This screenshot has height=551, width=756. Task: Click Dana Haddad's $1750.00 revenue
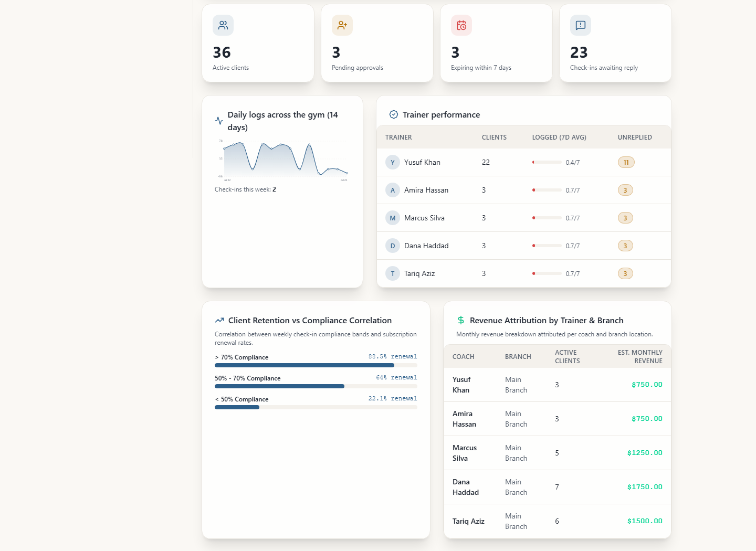point(645,487)
